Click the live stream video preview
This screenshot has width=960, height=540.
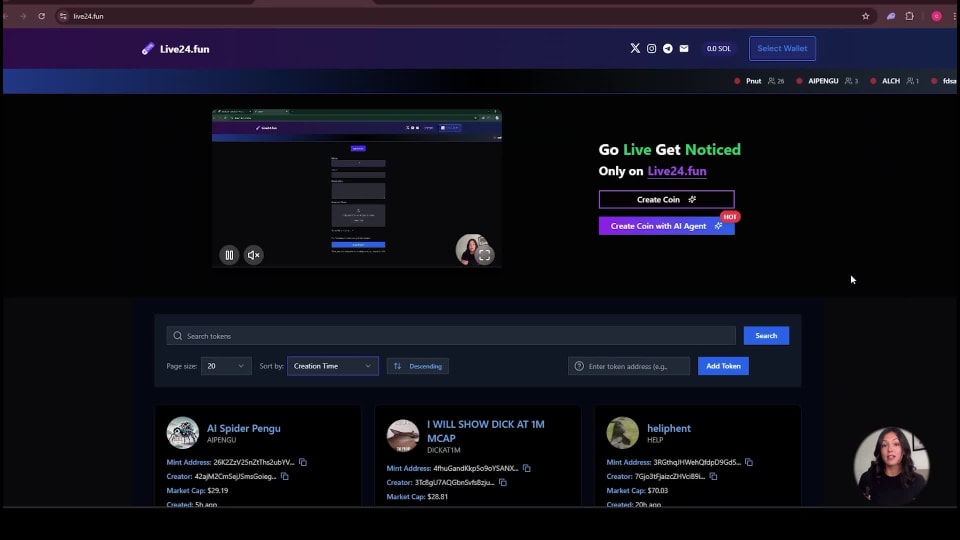point(357,189)
